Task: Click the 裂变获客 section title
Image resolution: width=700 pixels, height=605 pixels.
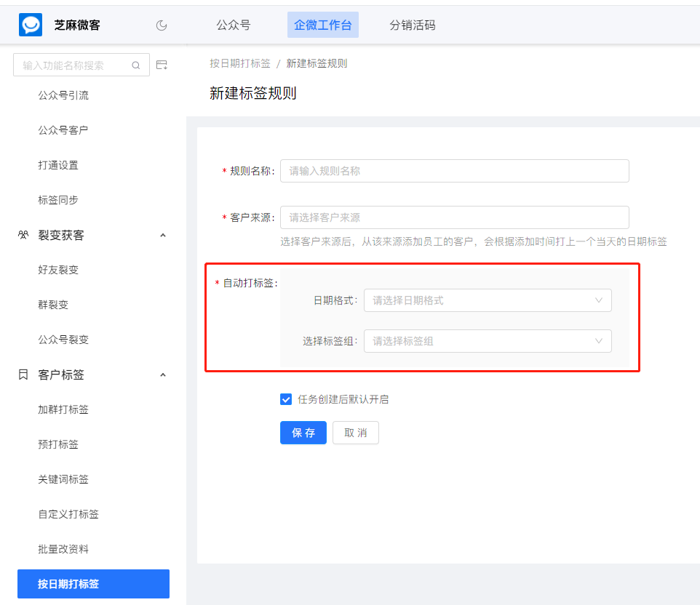Action: 61,235
